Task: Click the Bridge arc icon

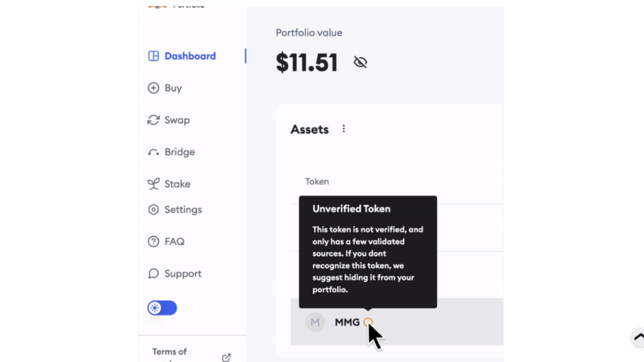Action: point(153,152)
